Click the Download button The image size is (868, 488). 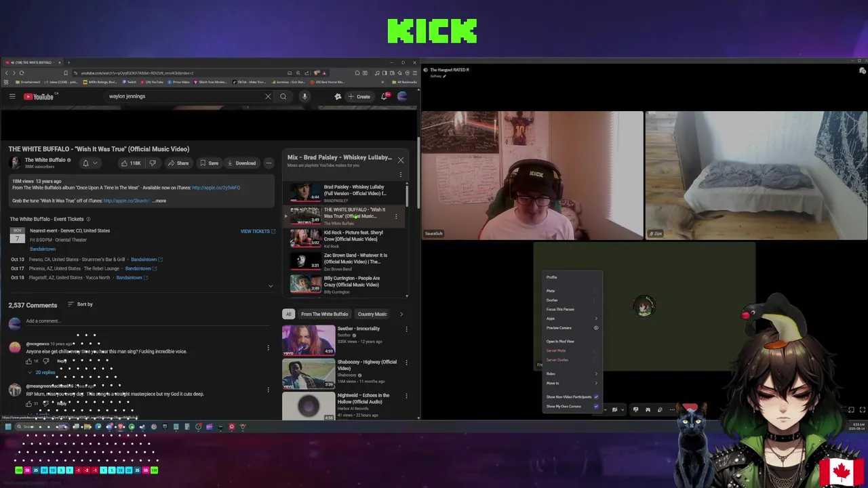point(241,163)
